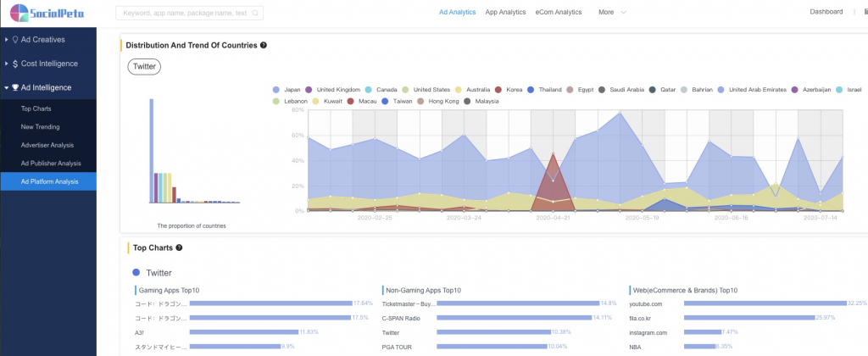Toggle Hong Kong legend series

coord(437,102)
